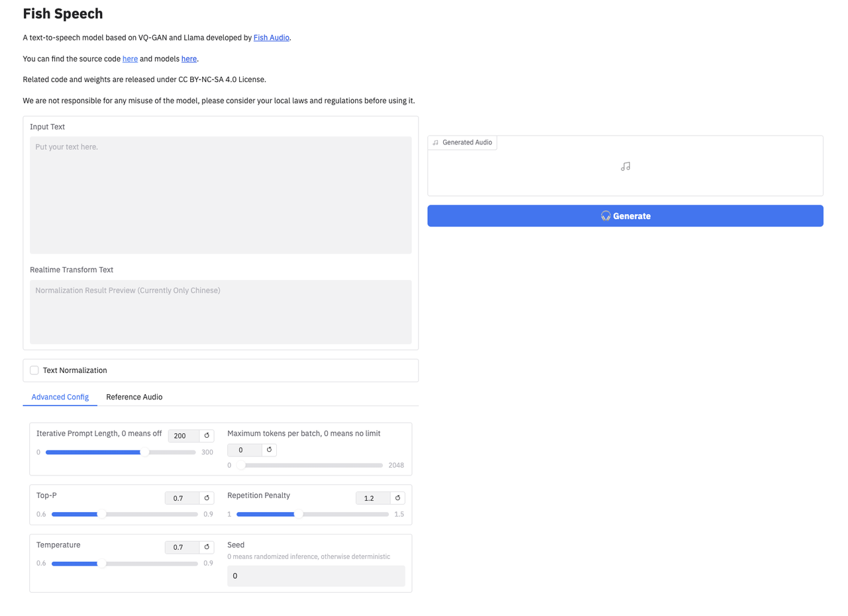The width and height of the screenshot is (848, 616).
Task: Click the 'Input Text' label
Action: (x=48, y=127)
